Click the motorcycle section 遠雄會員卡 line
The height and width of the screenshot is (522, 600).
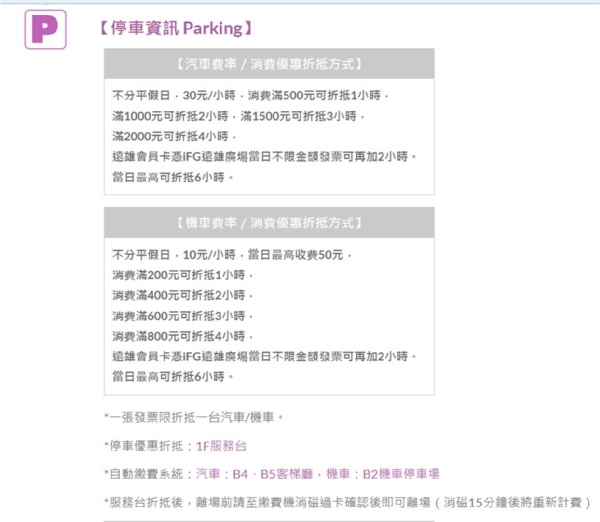264,356
